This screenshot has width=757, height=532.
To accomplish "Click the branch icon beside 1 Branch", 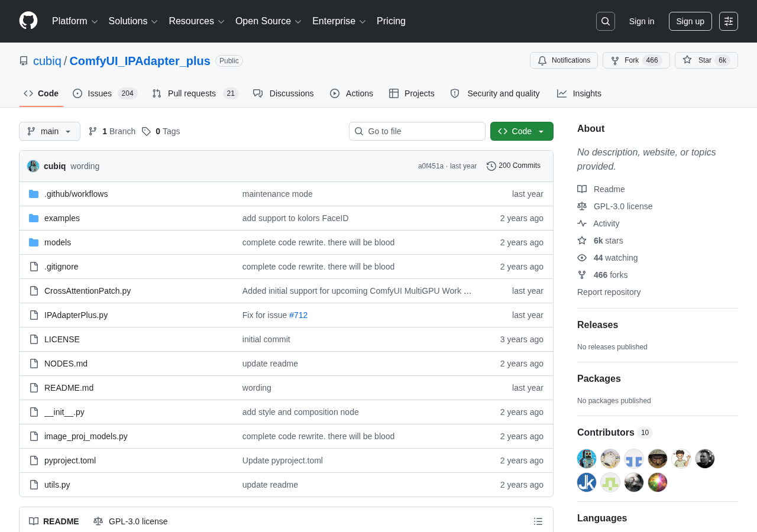I will 93,131.
